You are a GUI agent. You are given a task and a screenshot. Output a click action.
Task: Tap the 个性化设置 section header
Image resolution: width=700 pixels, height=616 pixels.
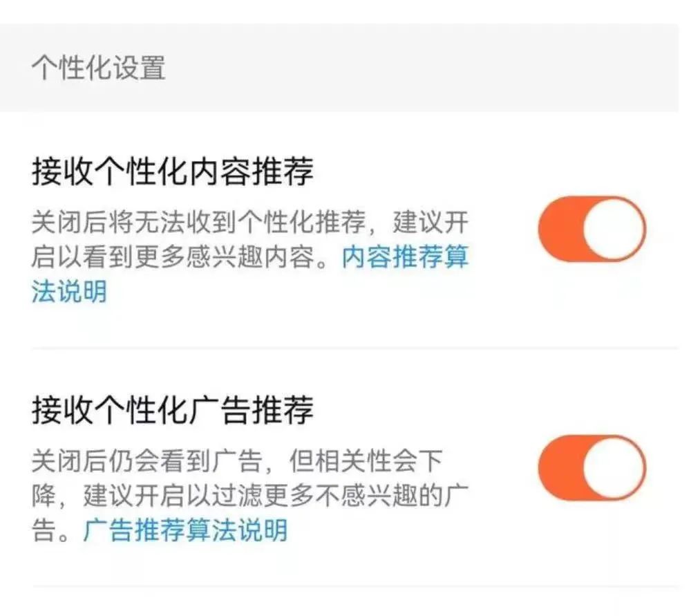98,68
